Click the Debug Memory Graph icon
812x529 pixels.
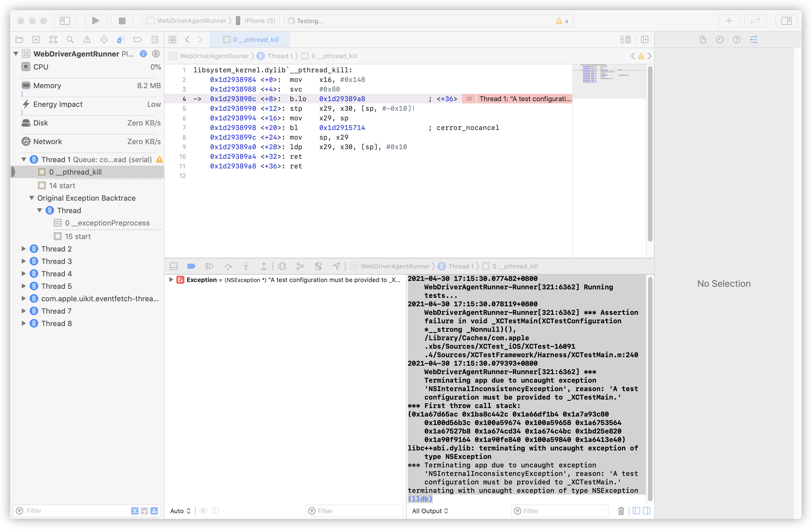300,266
